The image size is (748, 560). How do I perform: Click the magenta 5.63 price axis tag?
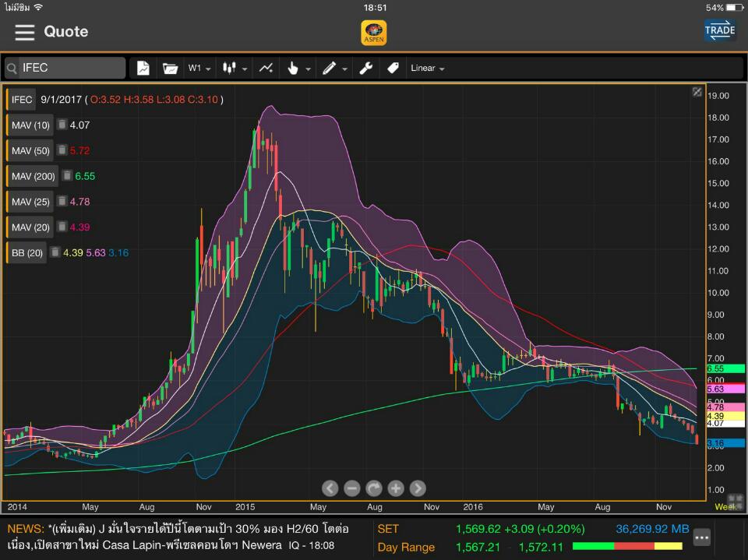coord(725,389)
